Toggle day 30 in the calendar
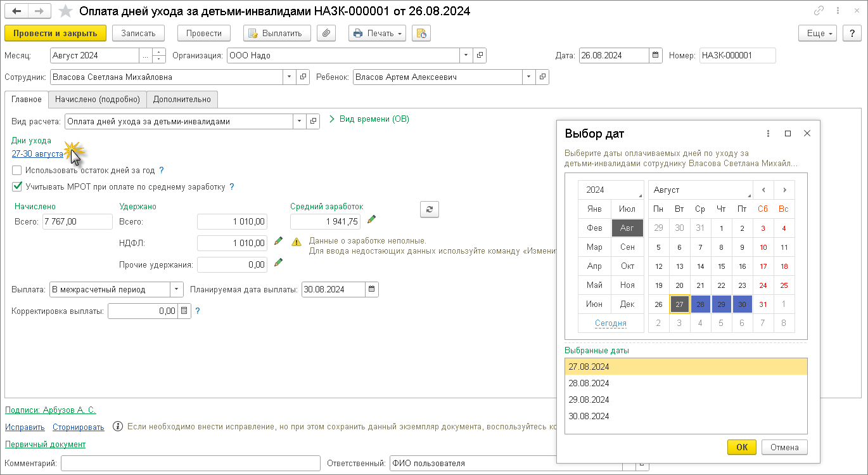 pyautogui.click(x=742, y=304)
